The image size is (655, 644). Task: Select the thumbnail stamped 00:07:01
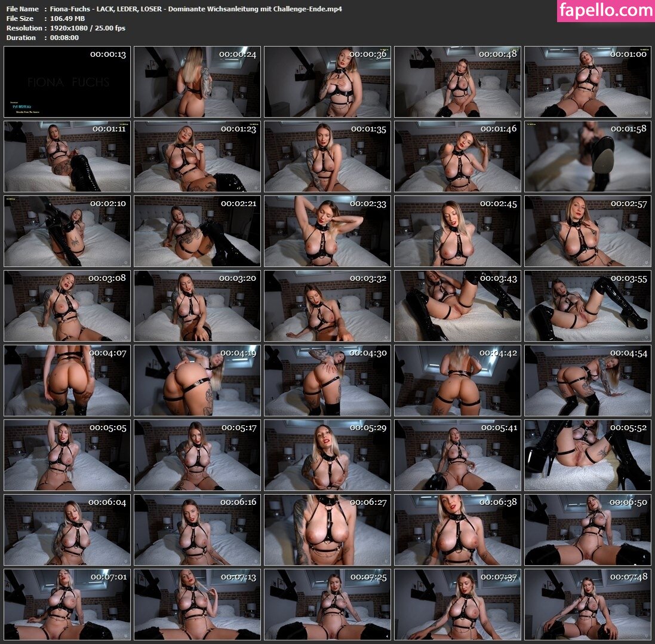67,604
